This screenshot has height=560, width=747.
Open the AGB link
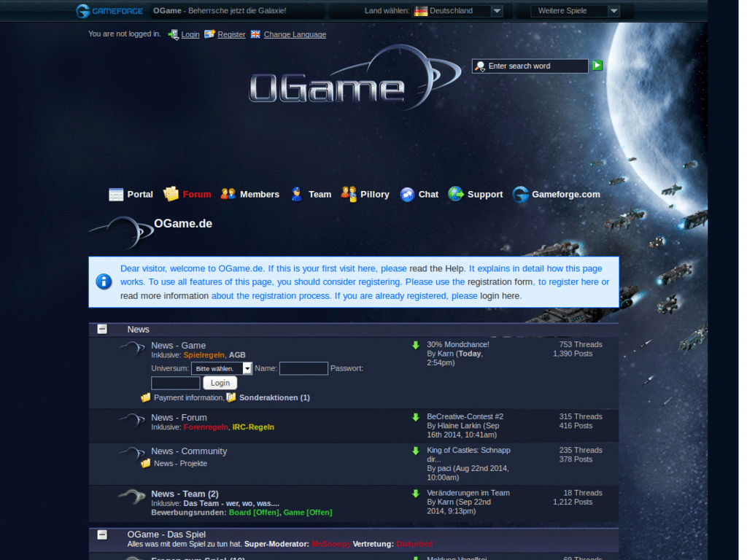coord(237,355)
